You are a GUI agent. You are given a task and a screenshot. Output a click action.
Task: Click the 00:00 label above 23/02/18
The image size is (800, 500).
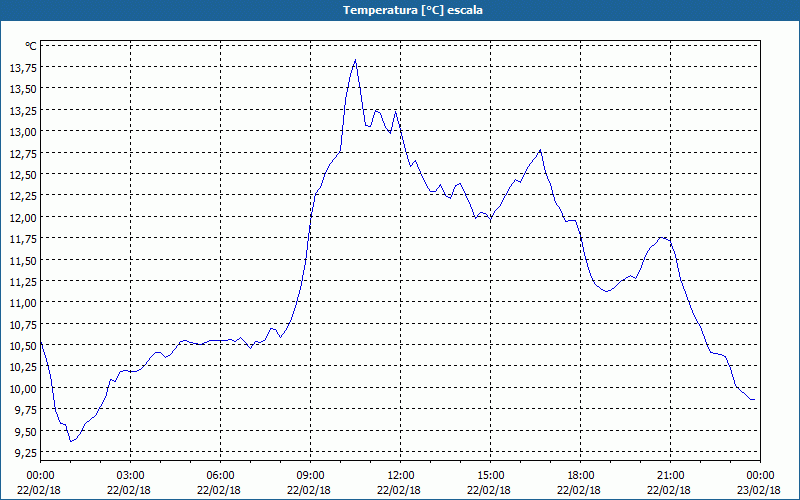[x=760, y=476]
